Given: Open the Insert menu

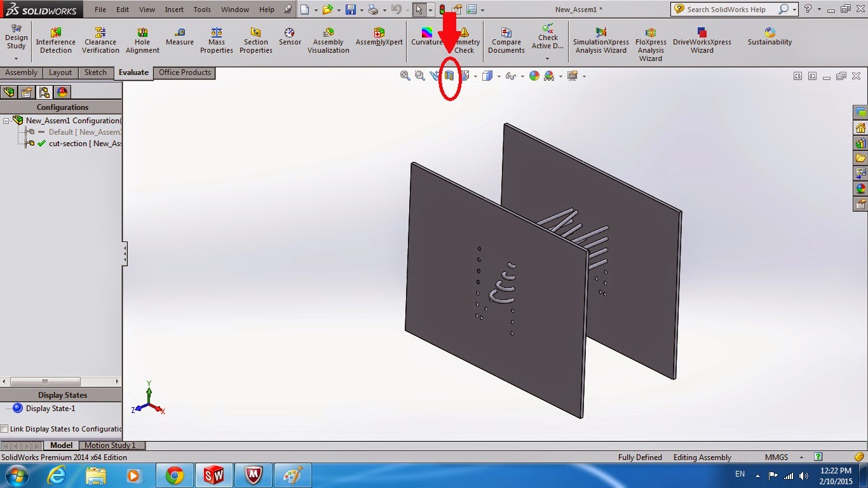Looking at the screenshot, I should coord(174,10).
